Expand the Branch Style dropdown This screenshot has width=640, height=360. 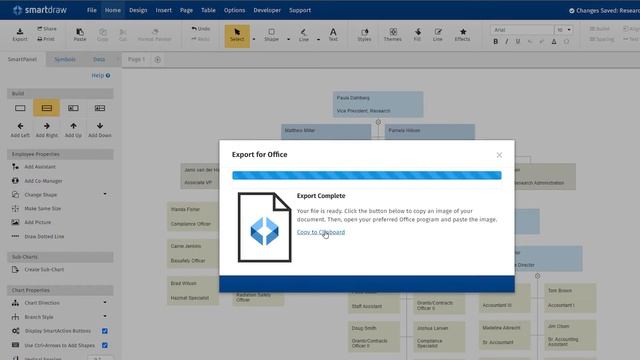(105, 316)
